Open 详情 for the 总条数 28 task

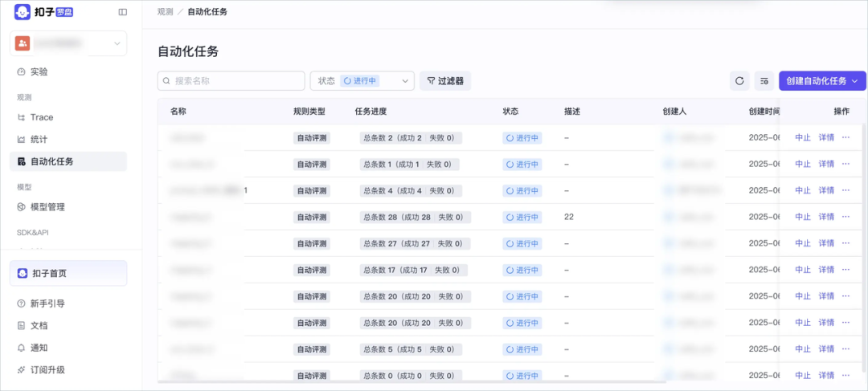[825, 217]
